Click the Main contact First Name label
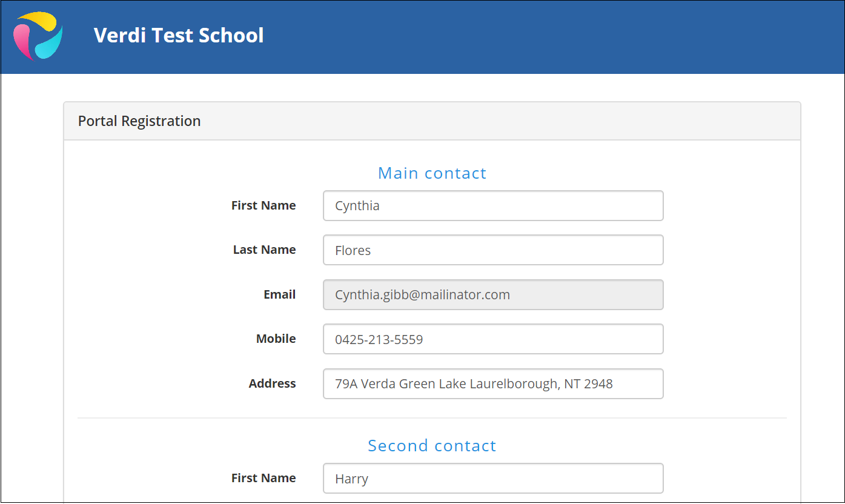Image resolution: width=845 pixels, height=504 pixels. (x=263, y=205)
